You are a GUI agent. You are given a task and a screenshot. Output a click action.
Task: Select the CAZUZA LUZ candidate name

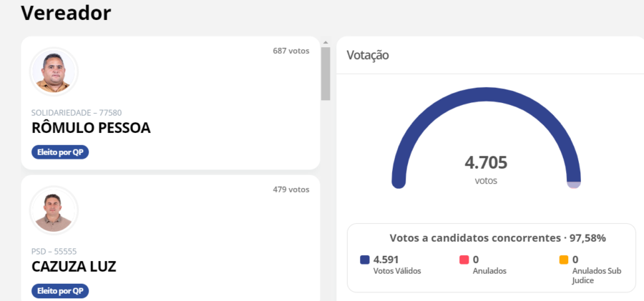(74, 267)
